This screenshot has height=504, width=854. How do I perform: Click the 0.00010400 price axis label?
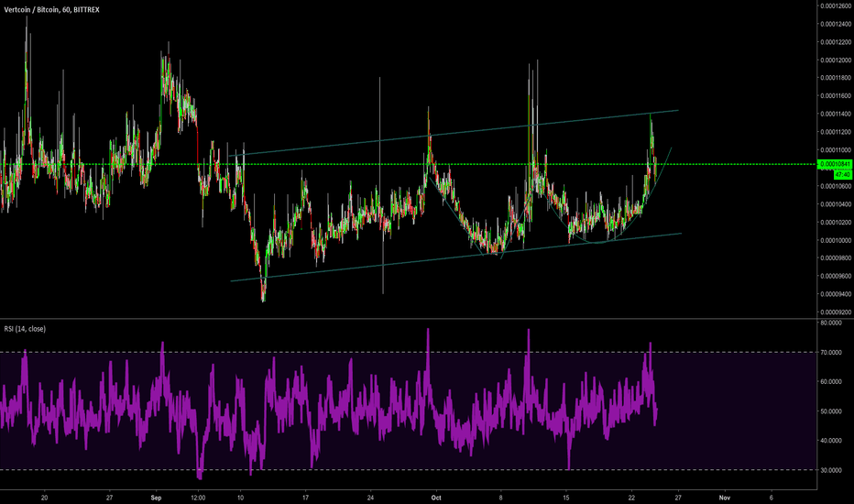836,204
